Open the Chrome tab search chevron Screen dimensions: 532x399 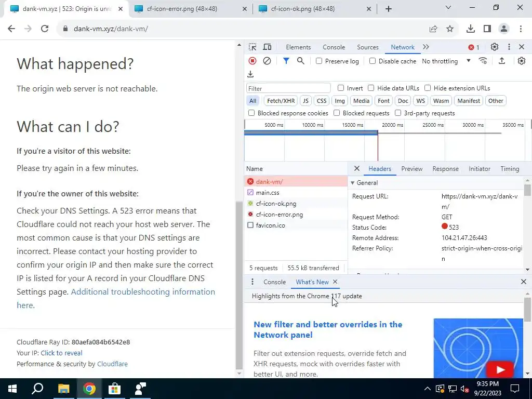[x=448, y=7]
